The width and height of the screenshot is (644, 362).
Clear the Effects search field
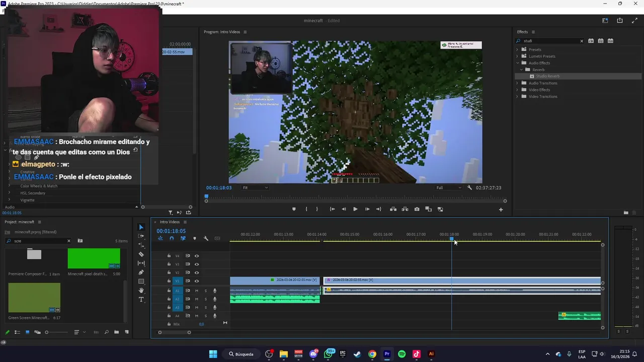click(582, 41)
